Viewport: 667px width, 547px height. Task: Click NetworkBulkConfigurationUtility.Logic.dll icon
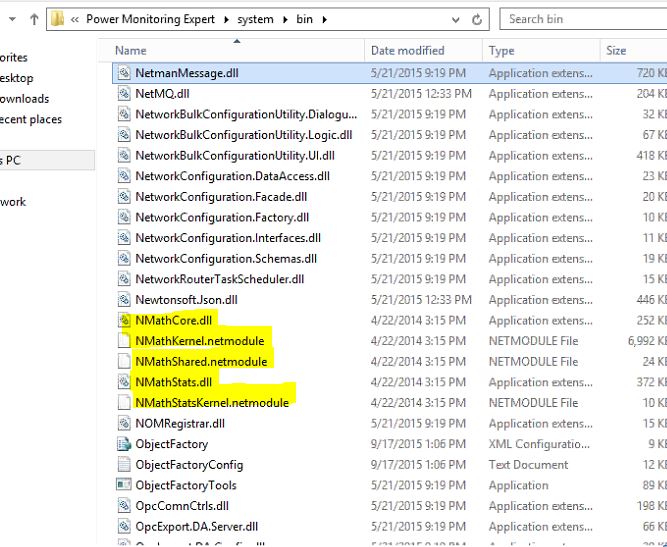[124, 135]
